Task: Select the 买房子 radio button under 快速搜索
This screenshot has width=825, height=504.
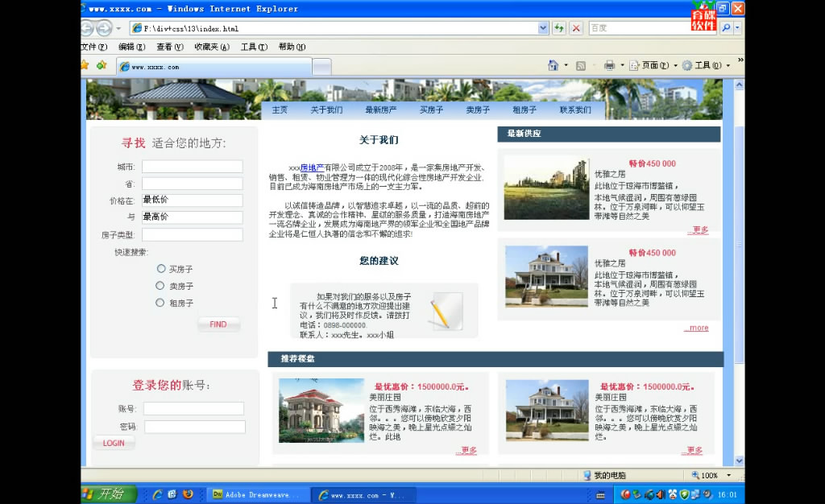Action: tap(160, 269)
